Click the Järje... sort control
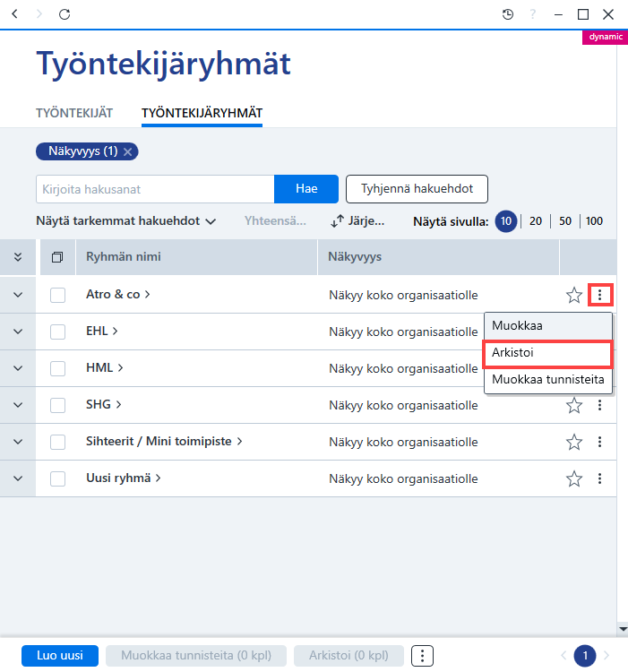This screenshot has height=672, width=628. tap(357, 221)
